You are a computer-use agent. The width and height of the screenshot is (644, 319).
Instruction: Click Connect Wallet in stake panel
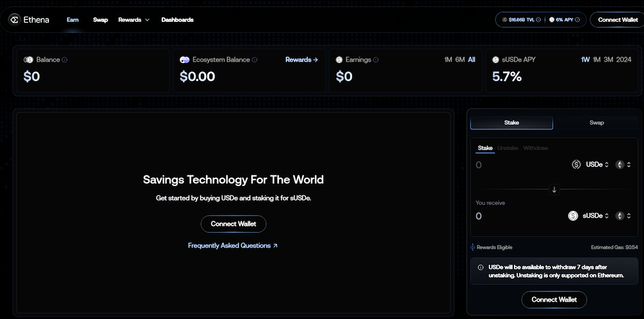554,299
